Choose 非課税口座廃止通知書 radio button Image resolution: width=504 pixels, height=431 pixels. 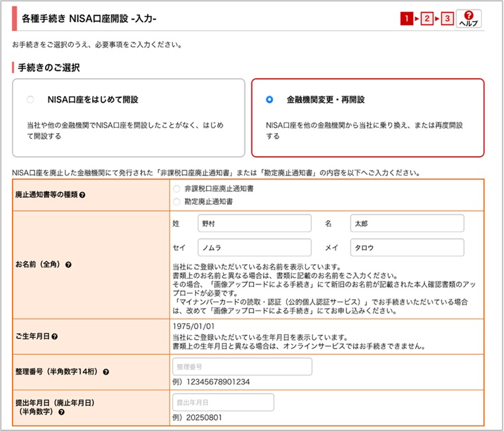(x=176, y=189)
